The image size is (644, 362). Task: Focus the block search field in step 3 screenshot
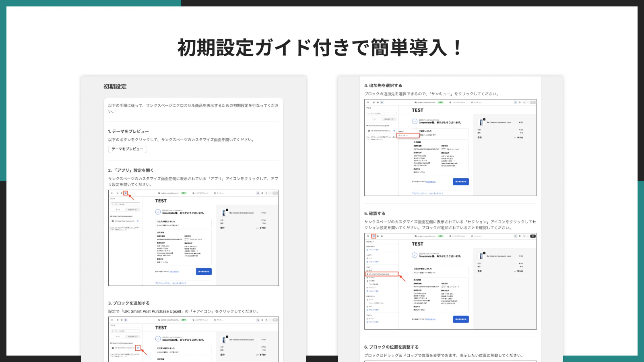tap(126, 331)
